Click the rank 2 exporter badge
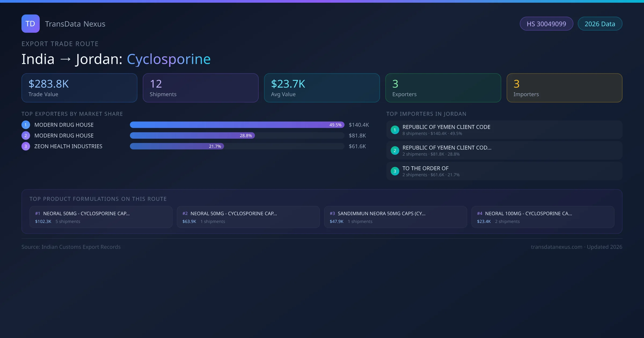Screen dimensions: 644x338 pos(26,135)
